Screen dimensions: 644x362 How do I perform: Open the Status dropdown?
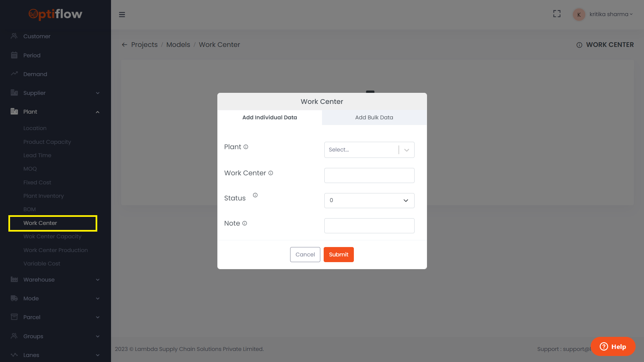click(x=369, y=200)
